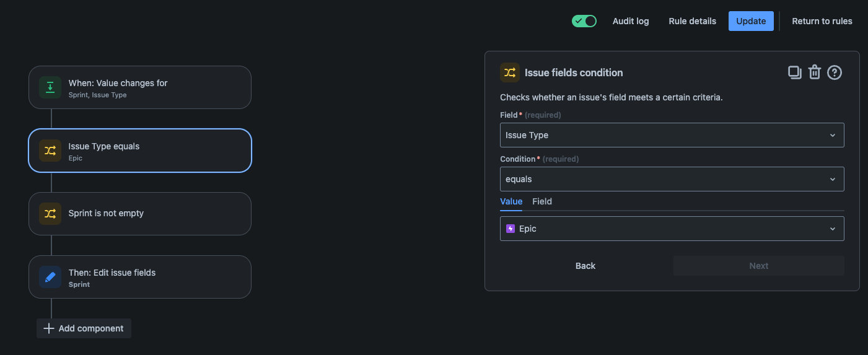868x355 pixels.
Task: Click the condition icon beside Sprint is not empty
Action: (x=50, y=214)
